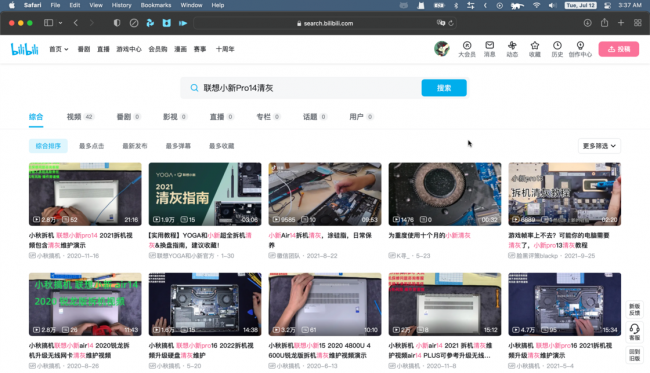Open Safari downloads icon
This screenshot has height=373, width=650.
click(x=587, y=23)
